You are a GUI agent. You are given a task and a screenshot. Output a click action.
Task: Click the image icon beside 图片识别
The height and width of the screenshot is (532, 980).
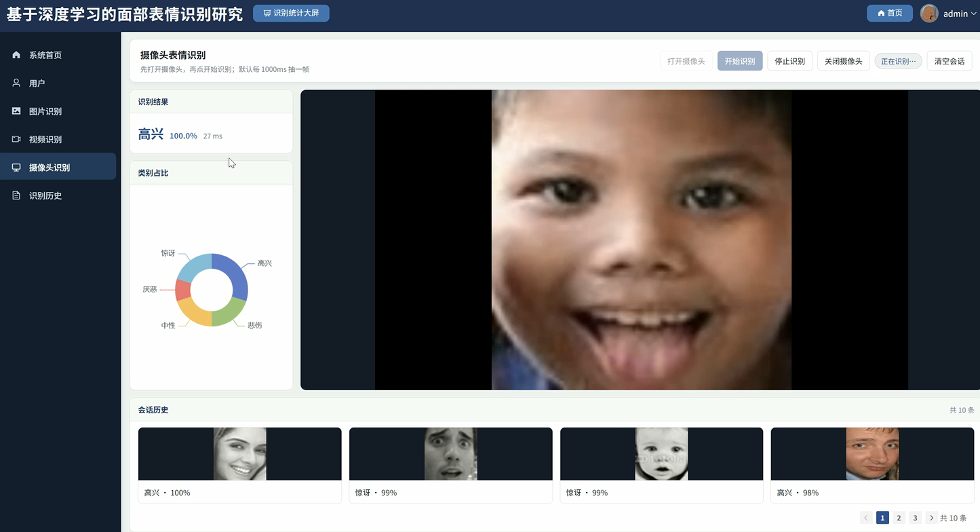pos(16,111)
